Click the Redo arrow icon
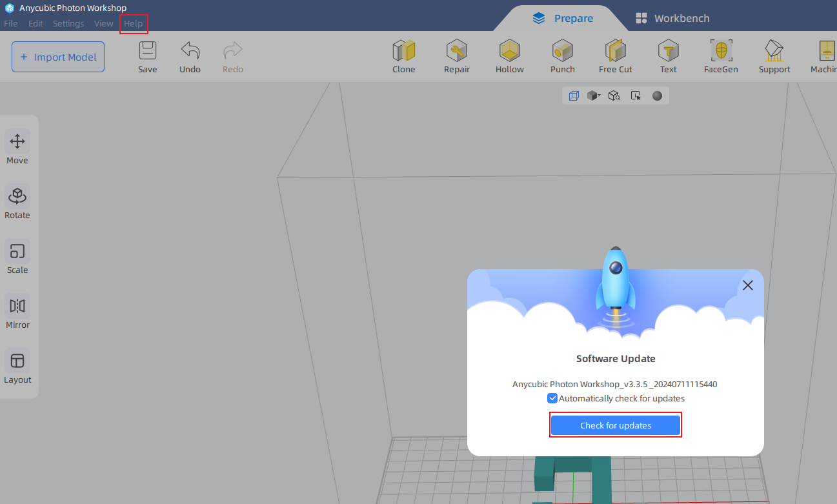The height and width of the screenshot is (504, 837). coord(233,50)
